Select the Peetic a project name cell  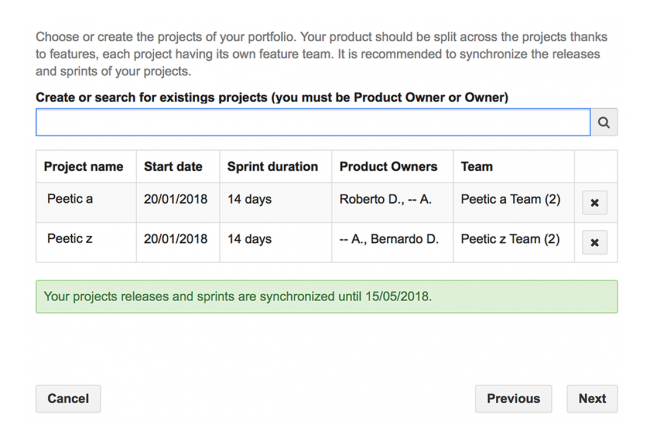(70, 200)
